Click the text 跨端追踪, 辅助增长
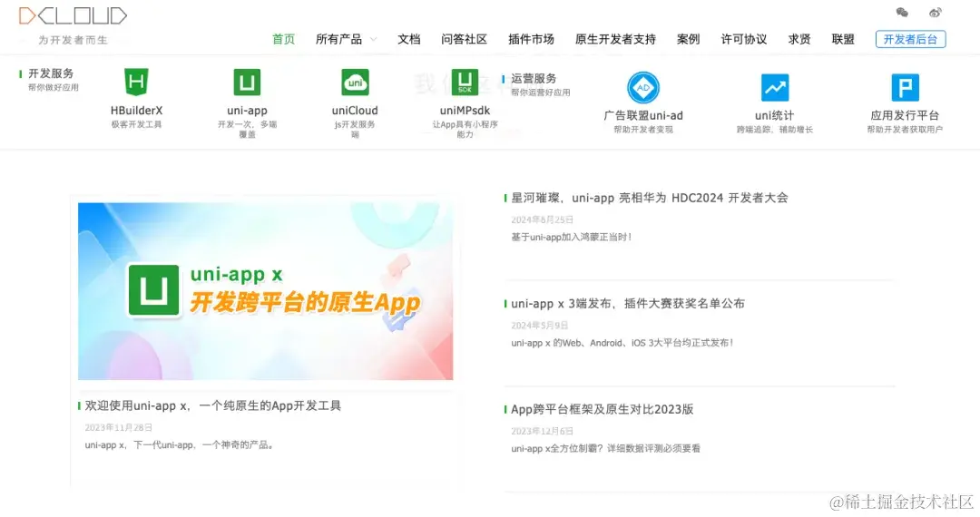This screenshot has width=980, height=517. pos(774,130)
